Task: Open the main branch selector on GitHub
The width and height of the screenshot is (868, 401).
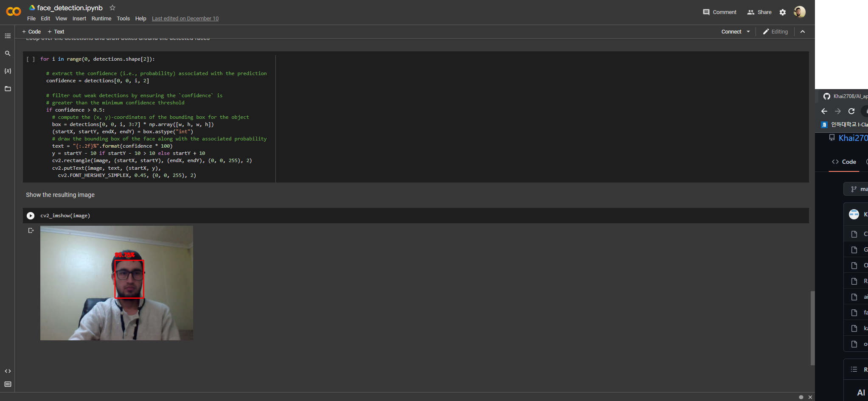Action: (x=858, y=189)
